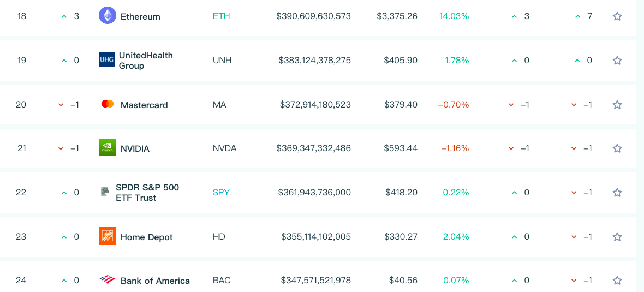The width and height of the screenshot is (644, 292).
Task: Click the Mastercard logo icon
Action: point(108,104)
